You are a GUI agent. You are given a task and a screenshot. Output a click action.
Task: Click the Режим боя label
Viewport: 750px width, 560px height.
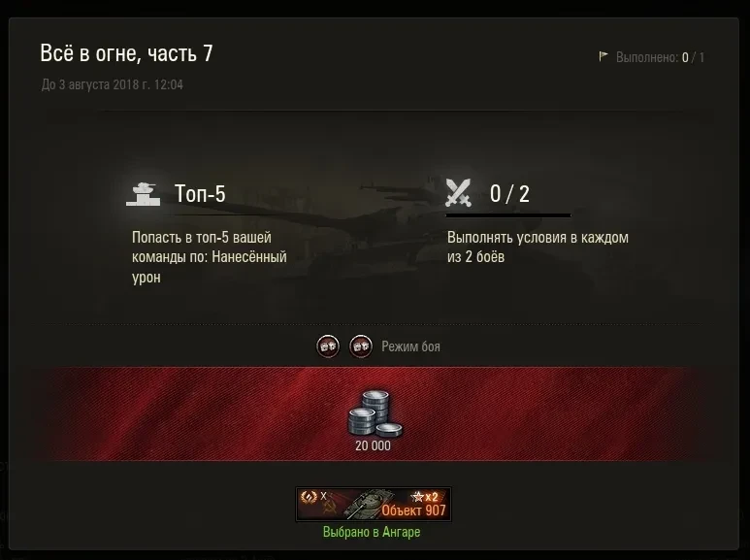click(x=410, y=346)
